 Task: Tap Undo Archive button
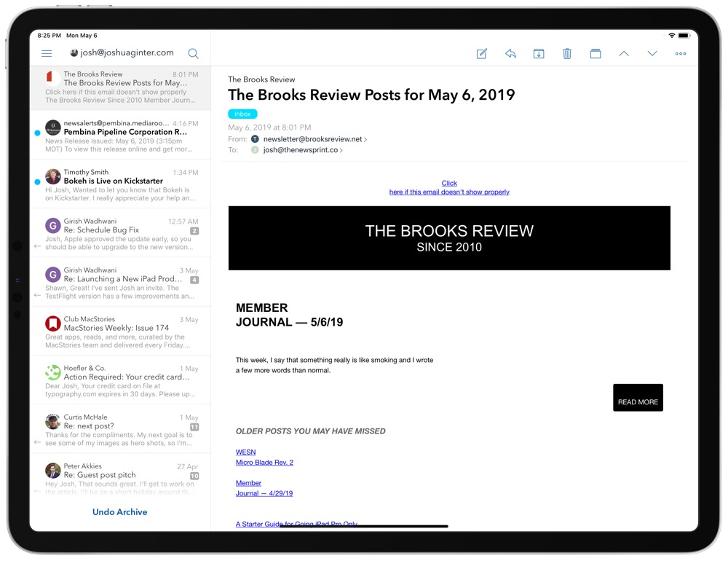click(x=120, y=511)
